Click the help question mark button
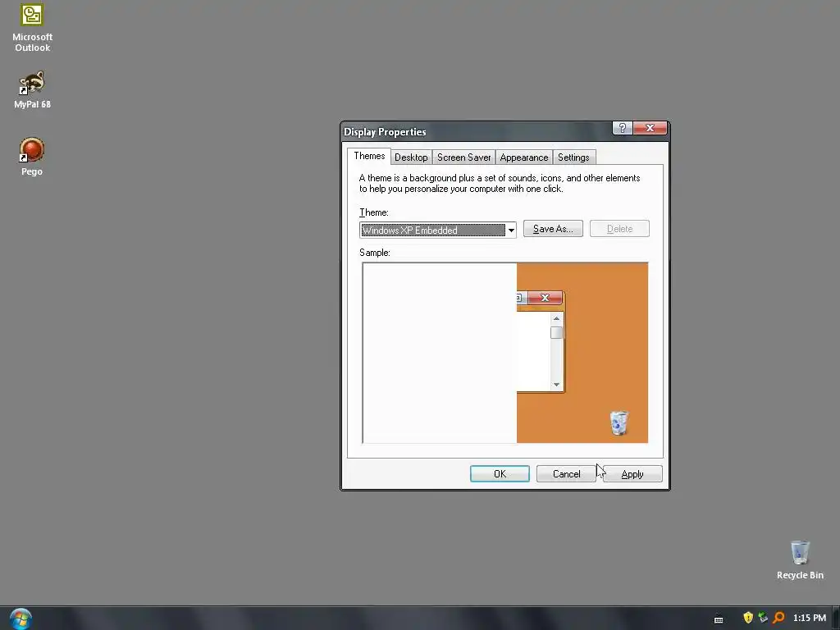Image resolution: width=840 pixels, height=630 pixels. 622,128
